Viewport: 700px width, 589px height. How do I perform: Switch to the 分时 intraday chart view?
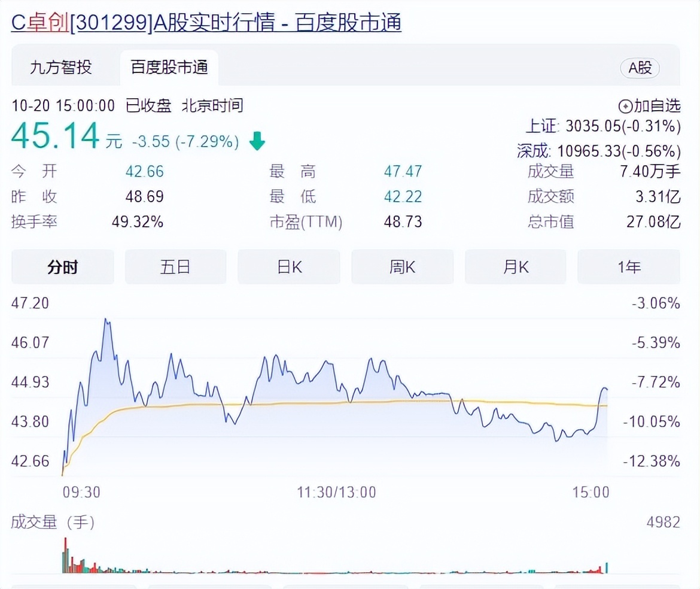pos(62,267)
